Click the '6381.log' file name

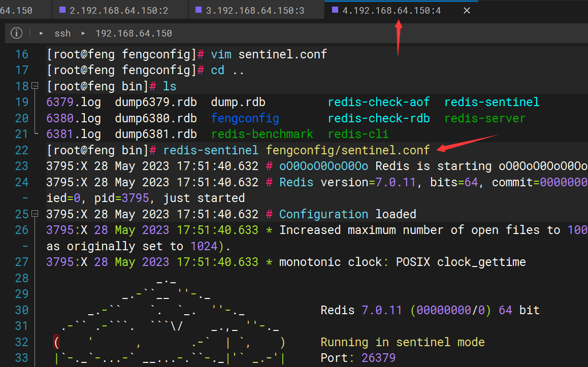coord(74,134)
